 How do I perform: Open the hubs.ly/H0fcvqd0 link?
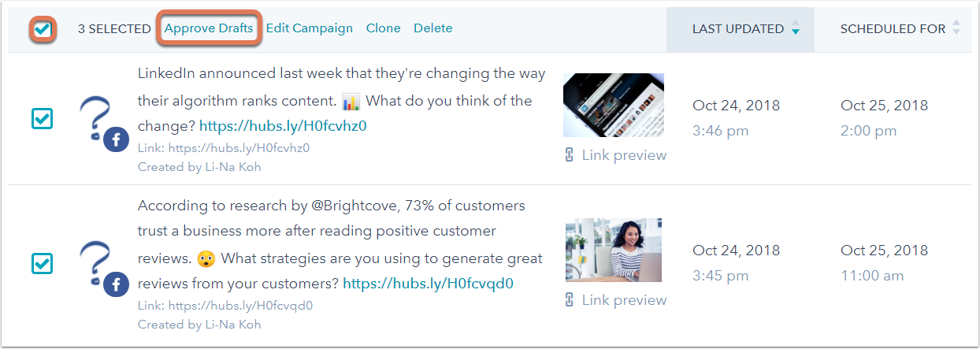click(429, 283)
